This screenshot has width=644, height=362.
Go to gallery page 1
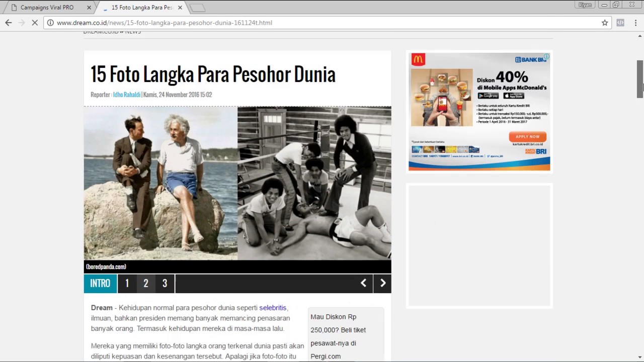tap(127, 284)
